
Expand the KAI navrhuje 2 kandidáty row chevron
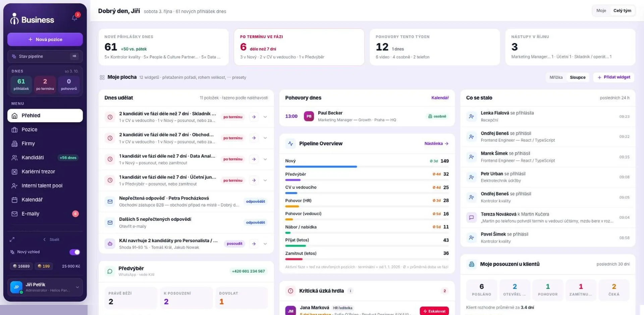pyautogui.click(x=265, y=244)
